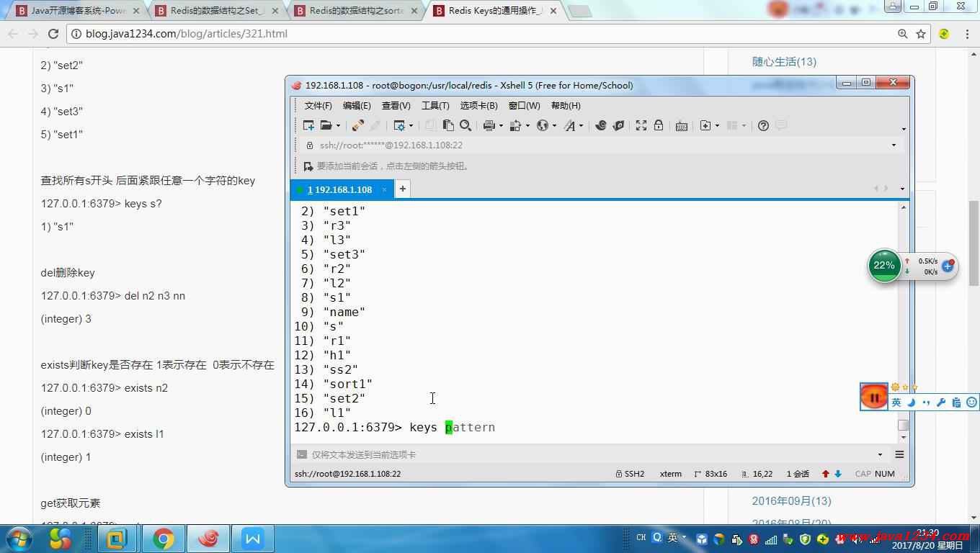Close the 192.168.1.108 session tab
The image size is (980, 553).
(385, 189)
